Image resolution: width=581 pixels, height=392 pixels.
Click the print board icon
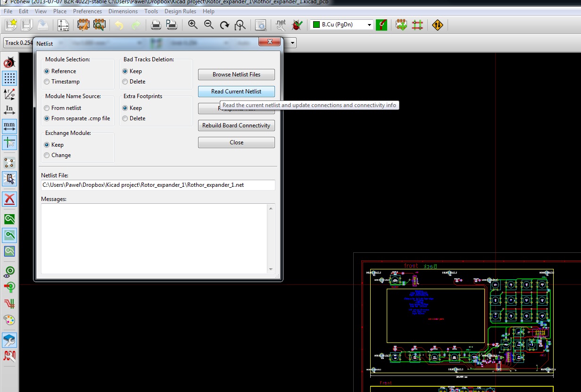point(156,25)
